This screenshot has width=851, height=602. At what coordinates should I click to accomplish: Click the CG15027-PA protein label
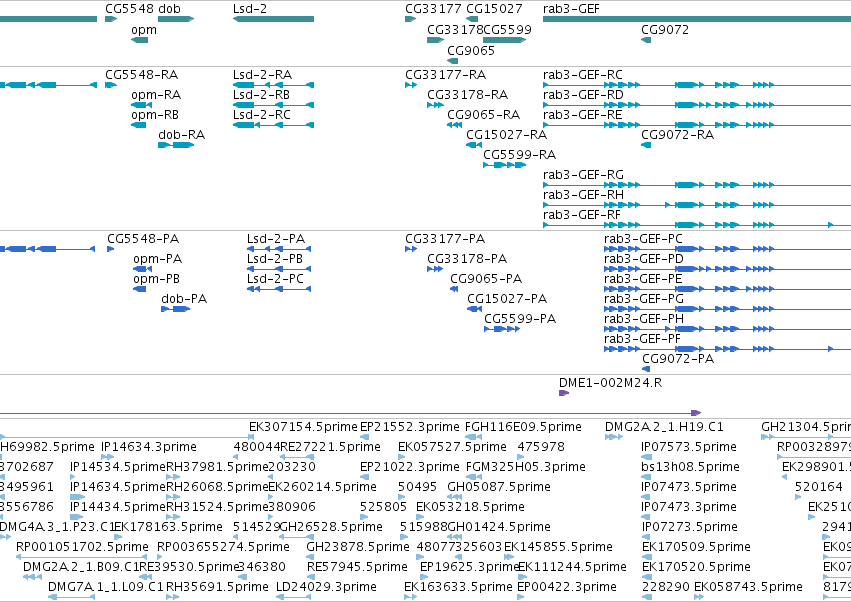coord(507,299)
